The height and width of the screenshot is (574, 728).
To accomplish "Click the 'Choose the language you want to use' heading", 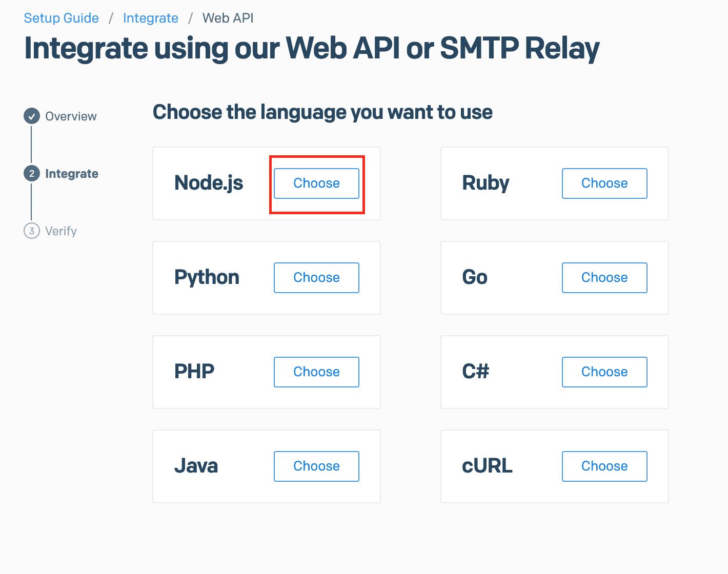I will click(323, 112).
